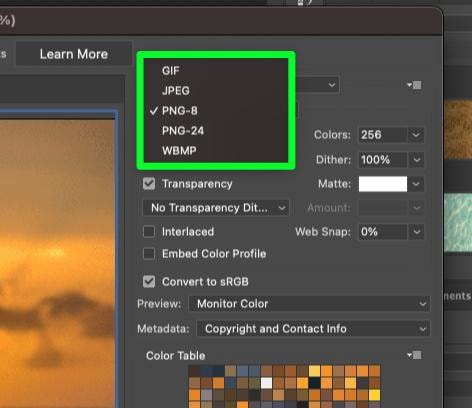Select the checked PNG-8 format entry
Viewport: 472px width, 408px height.
pos(179,111)
